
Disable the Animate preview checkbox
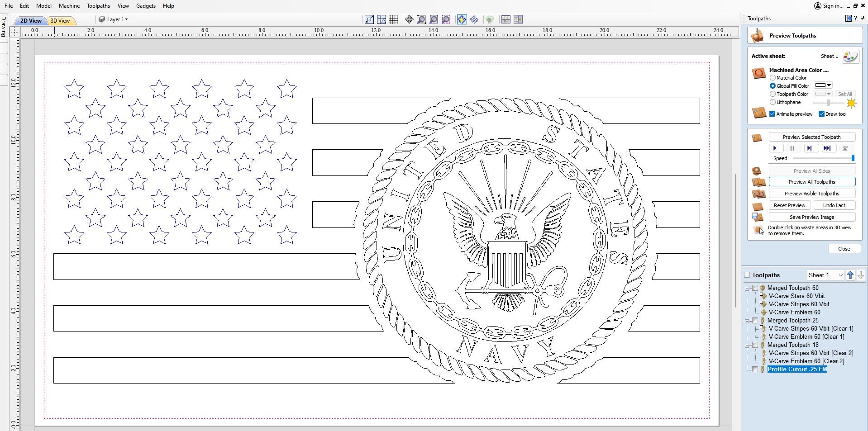coord(772,114)
